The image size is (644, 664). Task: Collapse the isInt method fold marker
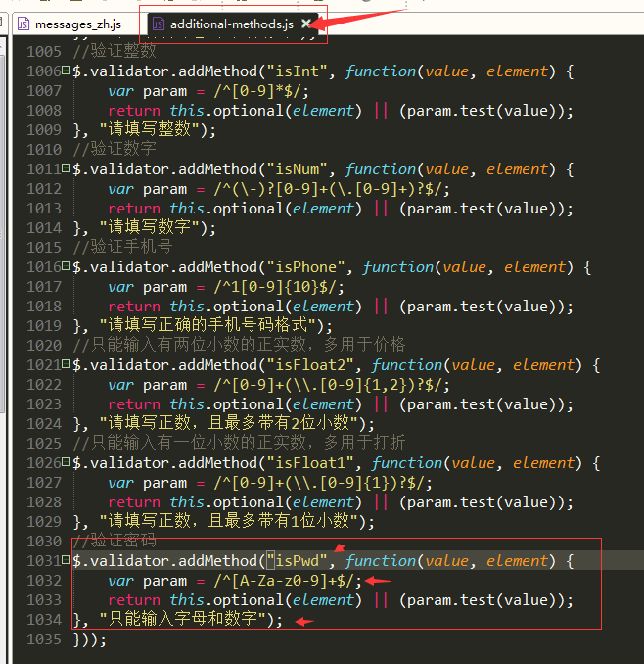click(66, 70)
